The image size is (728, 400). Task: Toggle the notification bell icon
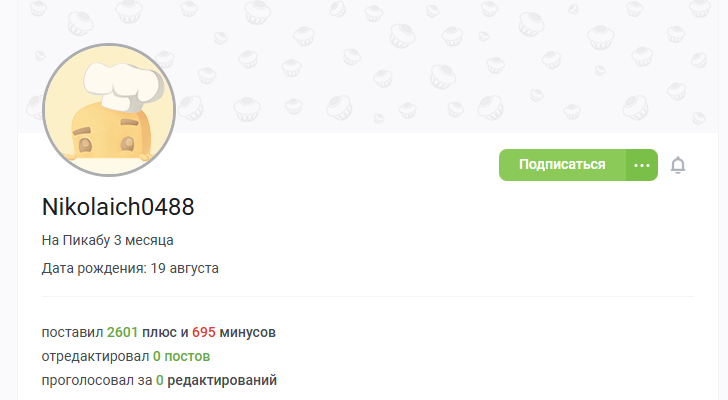678,165
